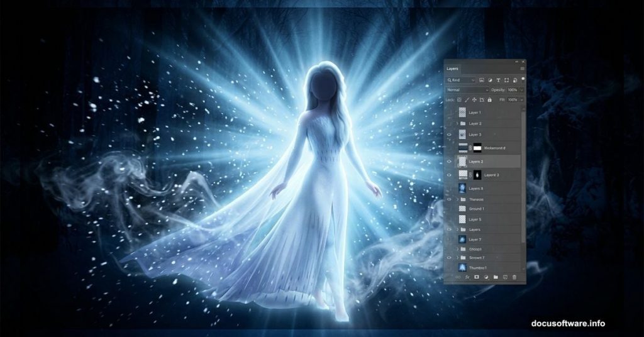Click the Opacity label

click(x=499, y=90)
